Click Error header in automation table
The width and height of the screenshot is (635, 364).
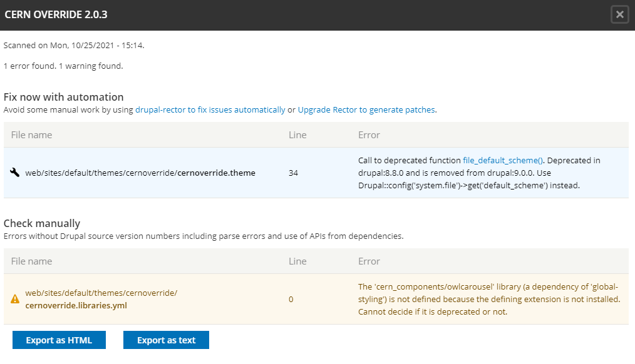point(369,134)
